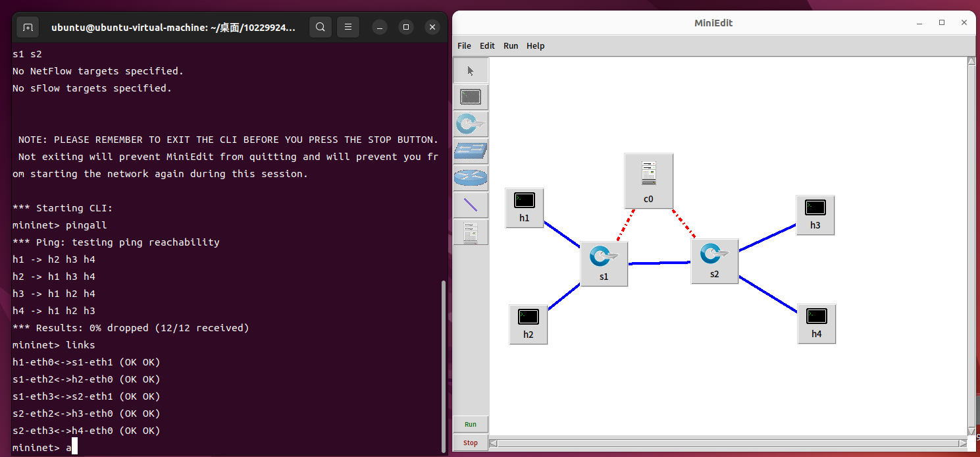Image resolution: width=980 pixels, height=457 pixels.
Task: Click switch s2 node on canvas
Action: click(x=715, y=261)
